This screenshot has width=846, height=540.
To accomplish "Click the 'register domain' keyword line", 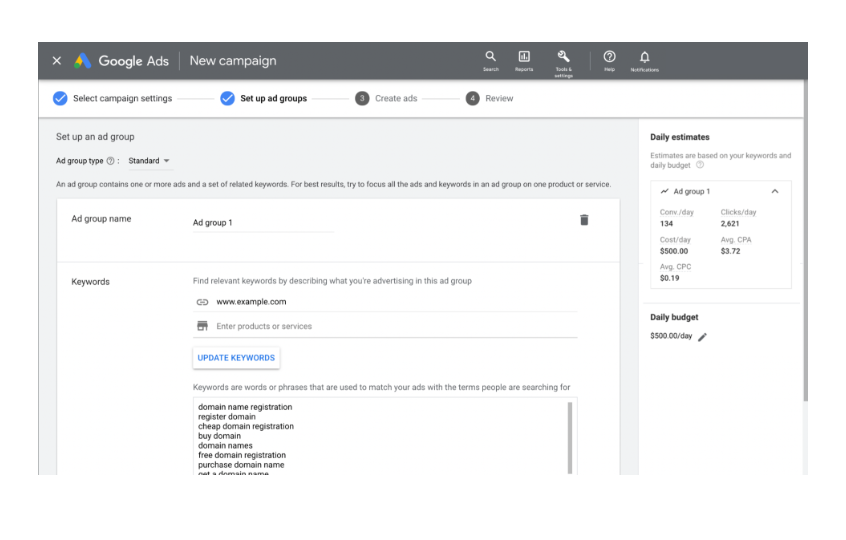I will (227, 416).
